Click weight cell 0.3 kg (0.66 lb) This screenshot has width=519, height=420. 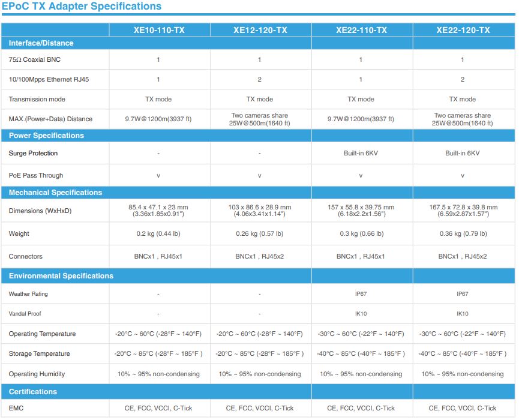361,233
